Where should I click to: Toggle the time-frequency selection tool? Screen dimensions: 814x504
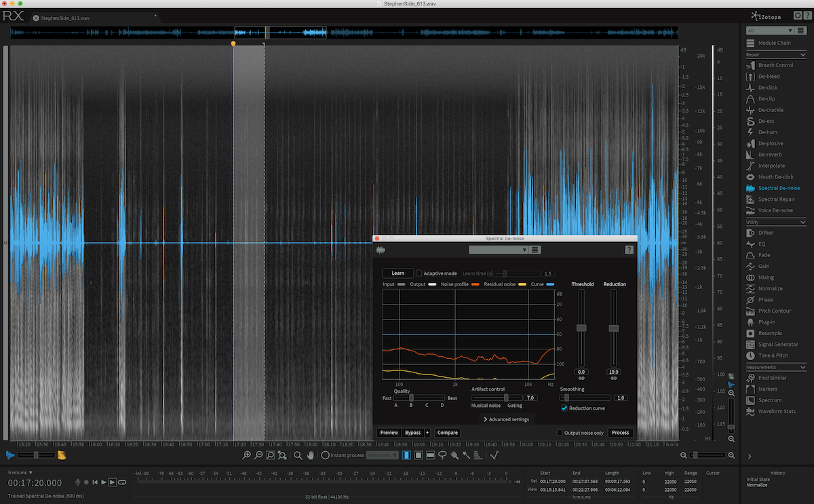418,455
